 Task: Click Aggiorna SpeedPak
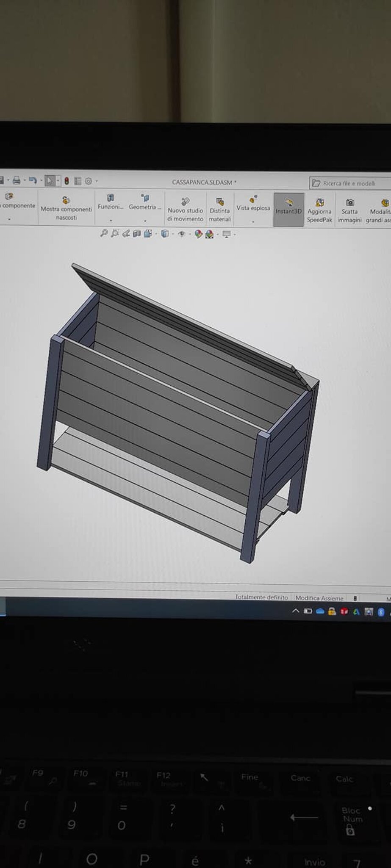pyautogui.click(x=319, y=210)
